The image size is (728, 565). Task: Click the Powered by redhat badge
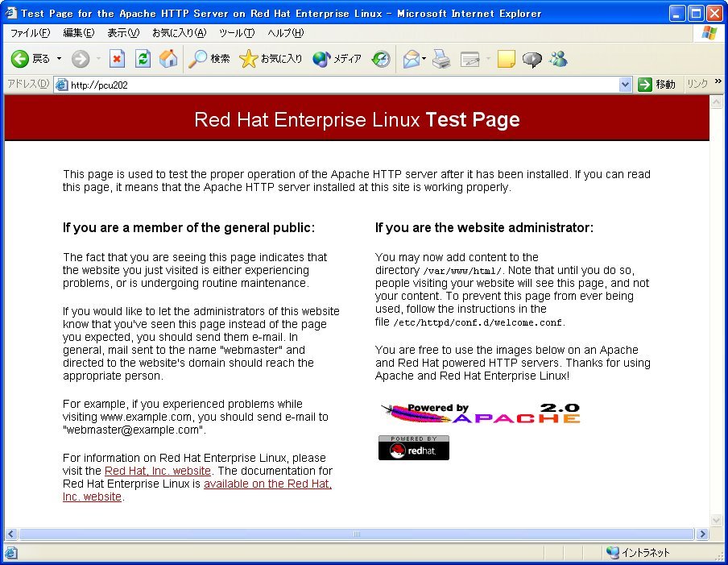click(x=414, y=447)
